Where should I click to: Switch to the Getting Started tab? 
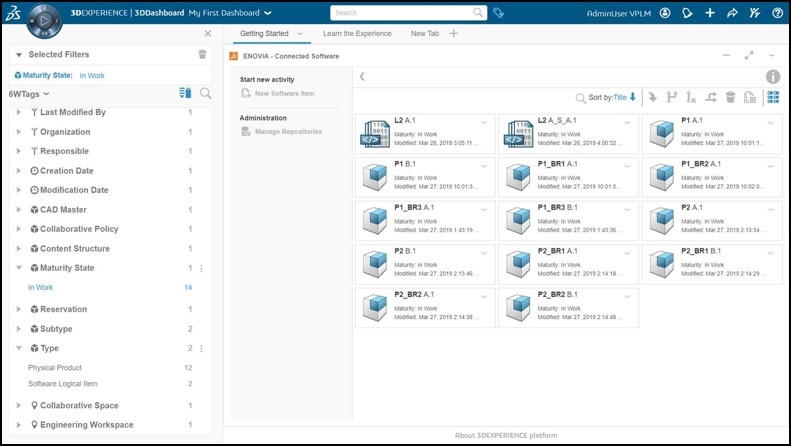click(264, 33)
